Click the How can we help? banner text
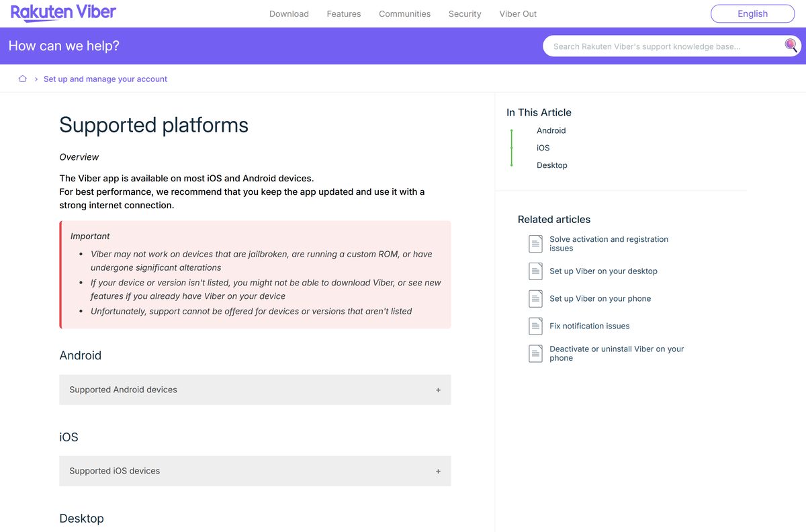Viewport: 806px width, 532px height. tap(64, 46)
